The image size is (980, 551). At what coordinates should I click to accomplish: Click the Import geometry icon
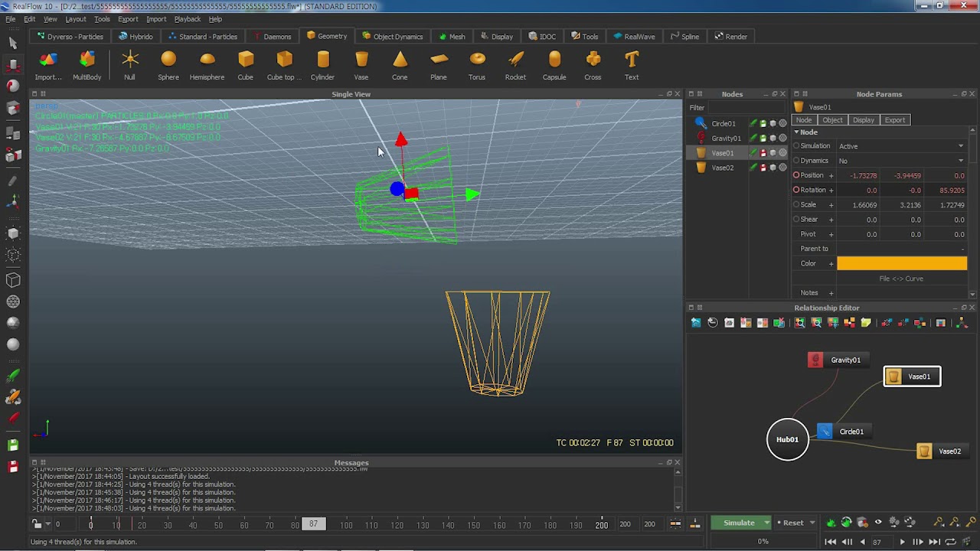[x=48, y=65]
